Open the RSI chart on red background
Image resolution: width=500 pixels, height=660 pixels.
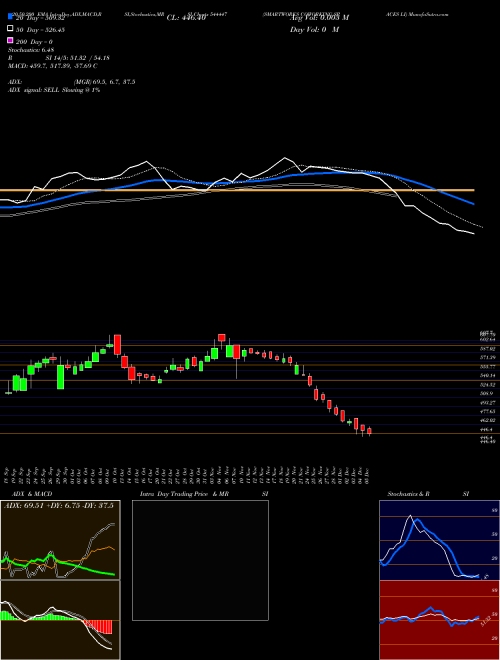[x=439, y=620]
